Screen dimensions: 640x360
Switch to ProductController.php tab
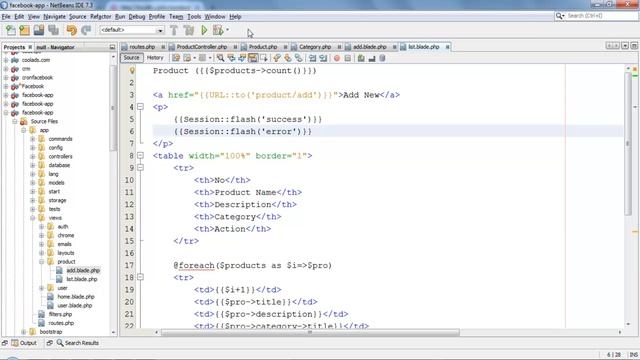click(x=202, y=47)
